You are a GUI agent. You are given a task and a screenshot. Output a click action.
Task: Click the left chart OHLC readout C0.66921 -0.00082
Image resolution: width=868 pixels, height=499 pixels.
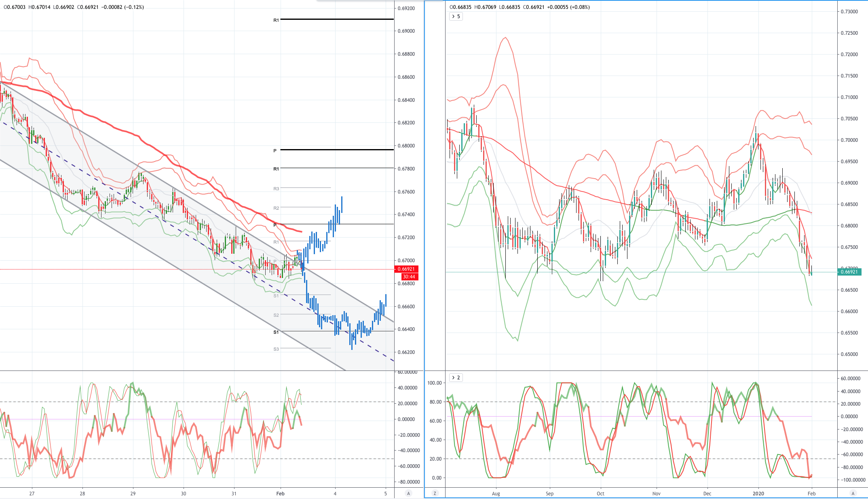point(110,7)
